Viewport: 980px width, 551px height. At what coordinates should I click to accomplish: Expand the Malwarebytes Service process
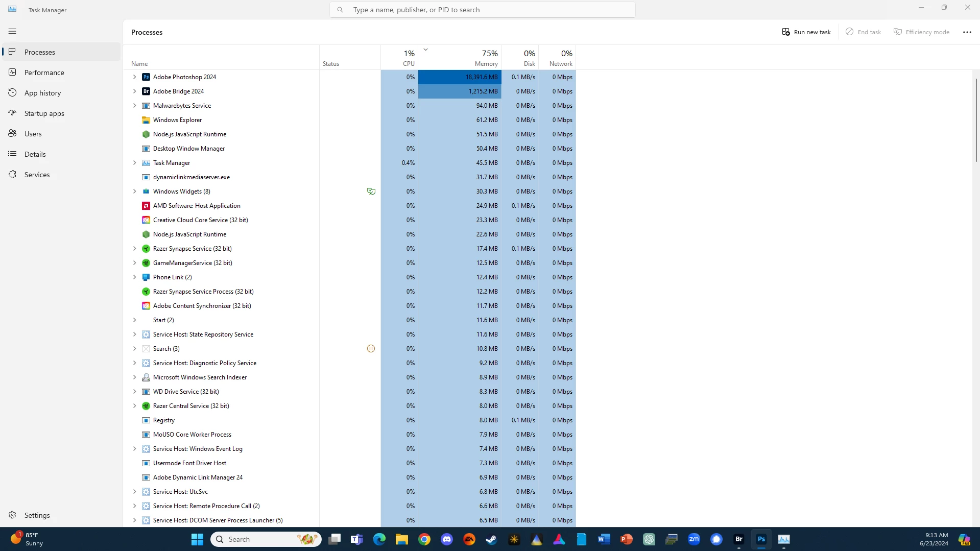click(x=134, y=106)
